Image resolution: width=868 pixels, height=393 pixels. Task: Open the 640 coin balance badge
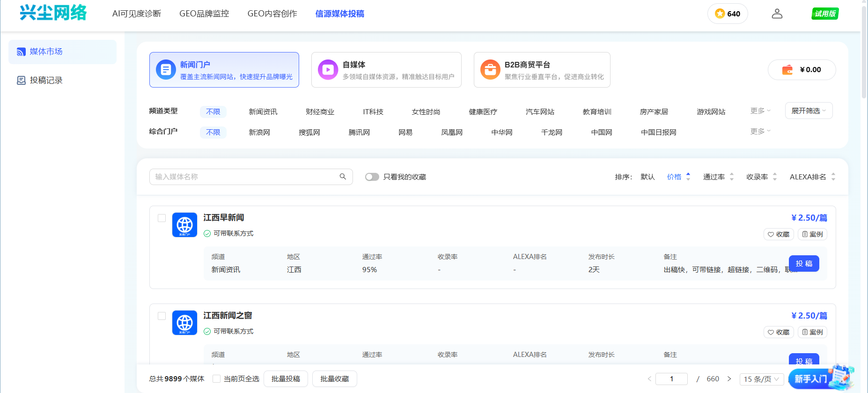pyautogui.click(x=728, y=14)
